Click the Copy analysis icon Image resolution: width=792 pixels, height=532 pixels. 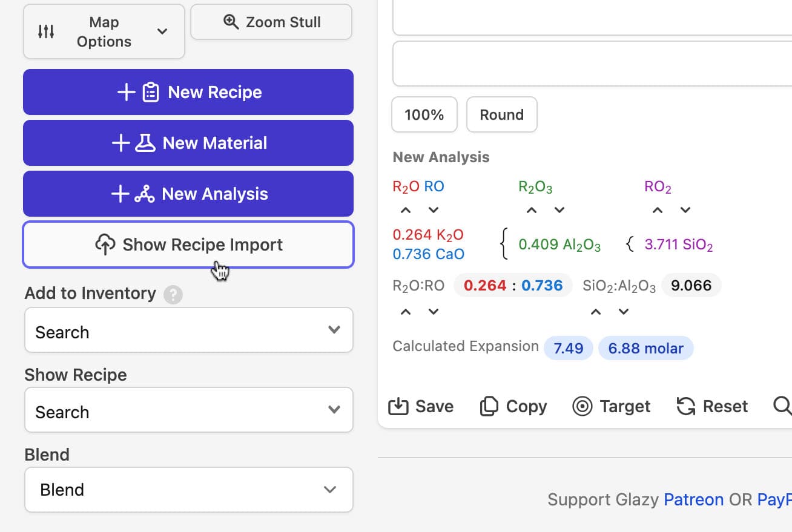[488, 406]
